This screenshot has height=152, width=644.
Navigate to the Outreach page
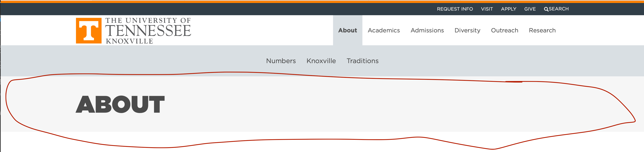(x=505, y=30)
